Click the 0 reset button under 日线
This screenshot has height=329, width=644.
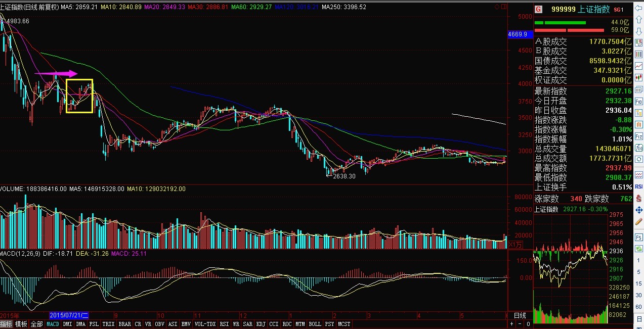click(528, 324)
